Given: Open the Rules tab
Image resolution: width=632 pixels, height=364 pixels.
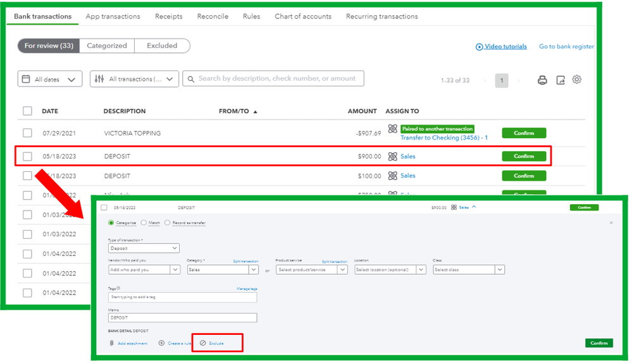Looking at the screenshot, I should pos(251,16).
